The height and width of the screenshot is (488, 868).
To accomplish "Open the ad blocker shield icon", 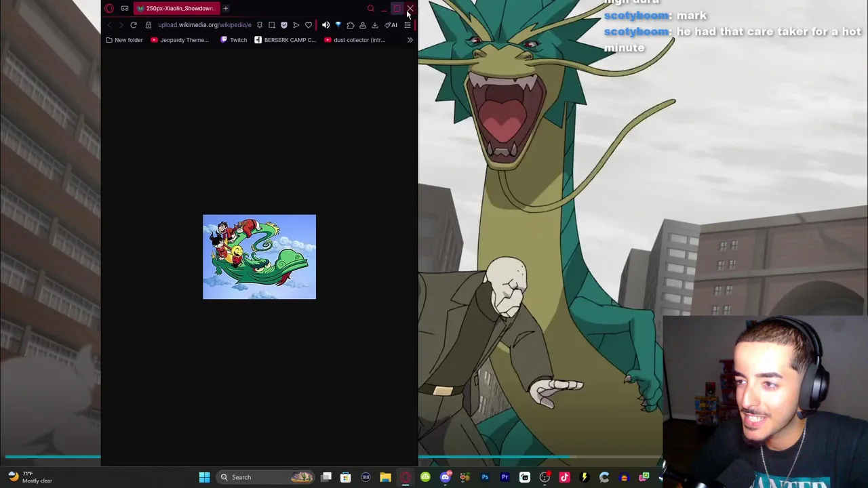I will point(284,25).
